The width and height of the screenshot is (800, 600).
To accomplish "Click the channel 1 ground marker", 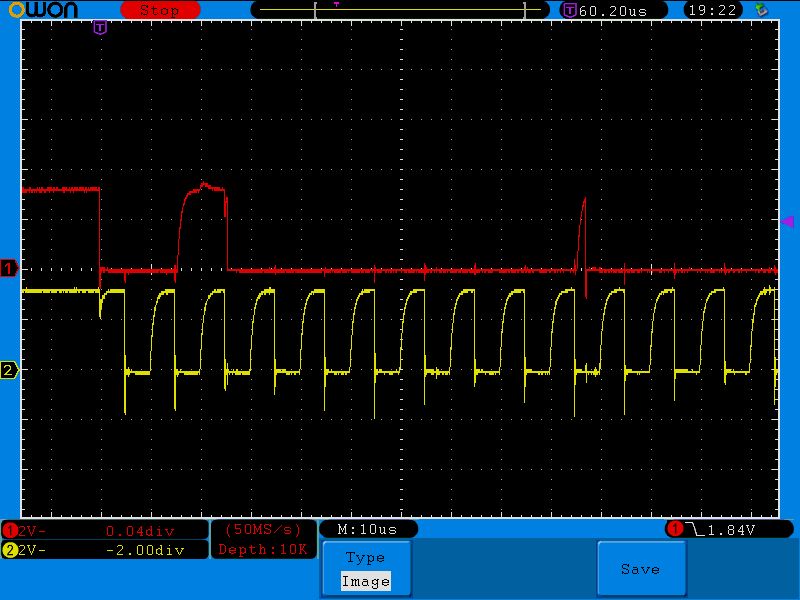I will (9, 269).
